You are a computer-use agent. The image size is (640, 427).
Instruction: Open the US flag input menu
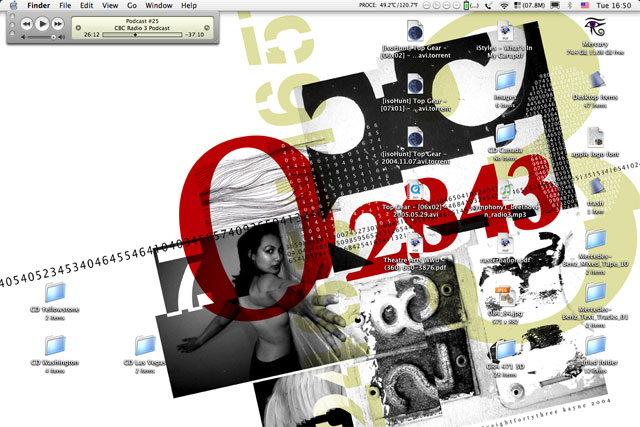point(585,5)
